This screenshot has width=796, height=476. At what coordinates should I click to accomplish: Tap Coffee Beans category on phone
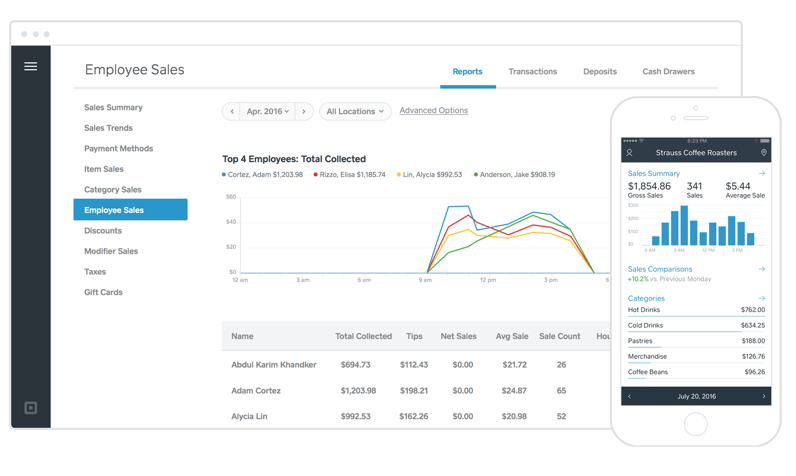(696, 372)
